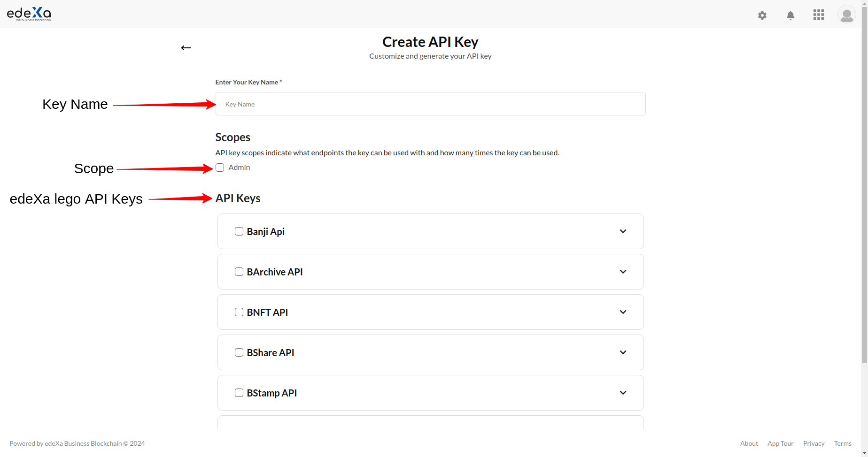Open the notifications bell
The height and width of the screenshot is (457, 868).
pos(790,15)
